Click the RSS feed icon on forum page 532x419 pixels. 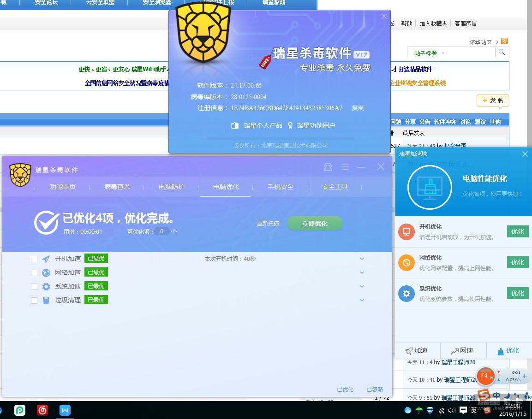pos(504,41)
